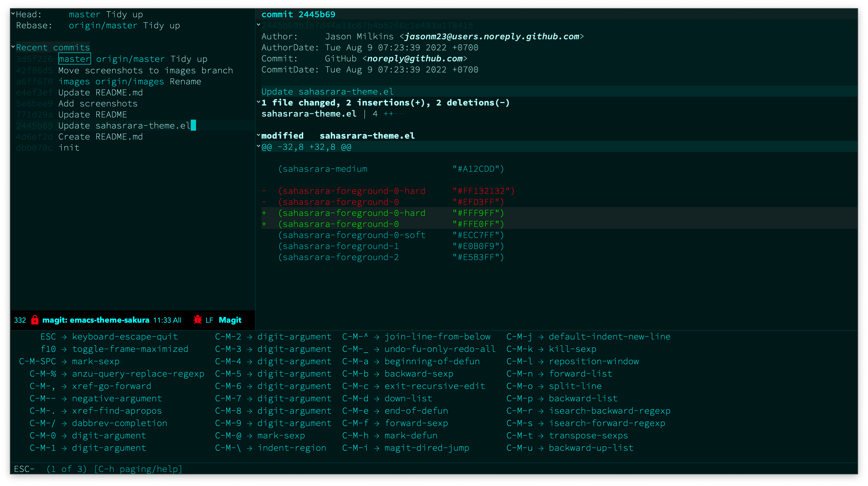868x486 pixels.
Task: Click the origin/images branch label
Action: 129,81
